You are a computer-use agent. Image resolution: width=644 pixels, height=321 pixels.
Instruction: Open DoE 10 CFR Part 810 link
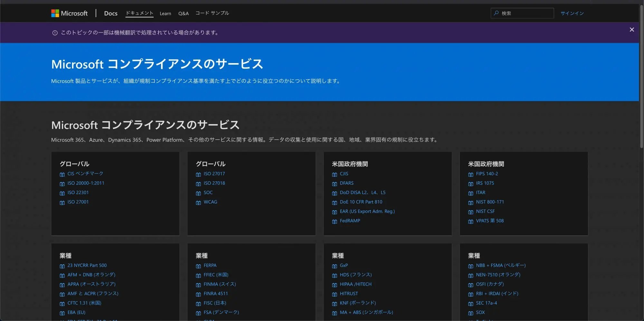click(361, 202)
